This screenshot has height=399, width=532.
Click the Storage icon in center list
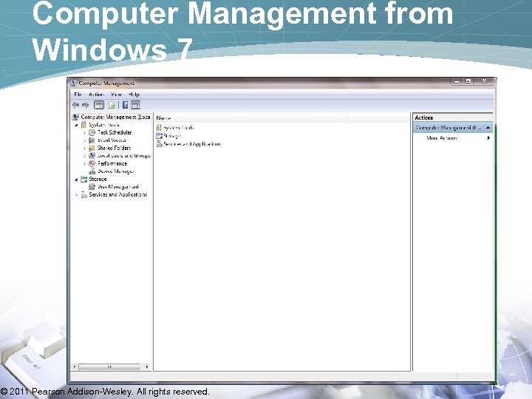159,136
